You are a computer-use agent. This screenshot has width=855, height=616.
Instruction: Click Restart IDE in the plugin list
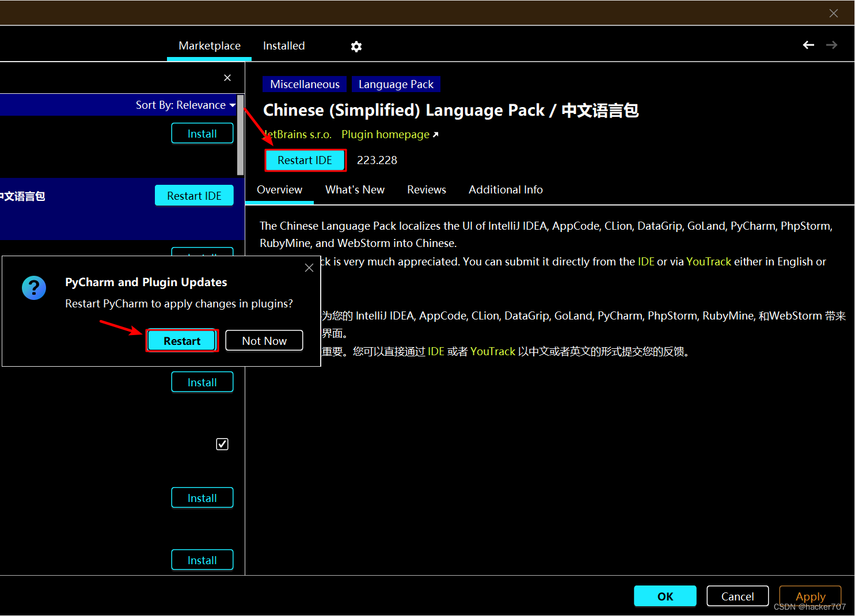[x=194, y=196]
